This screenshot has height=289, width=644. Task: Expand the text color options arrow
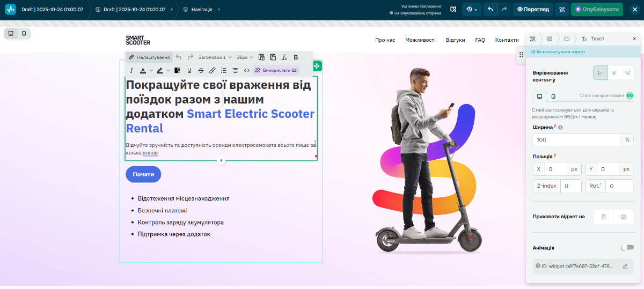pos(151,70)
